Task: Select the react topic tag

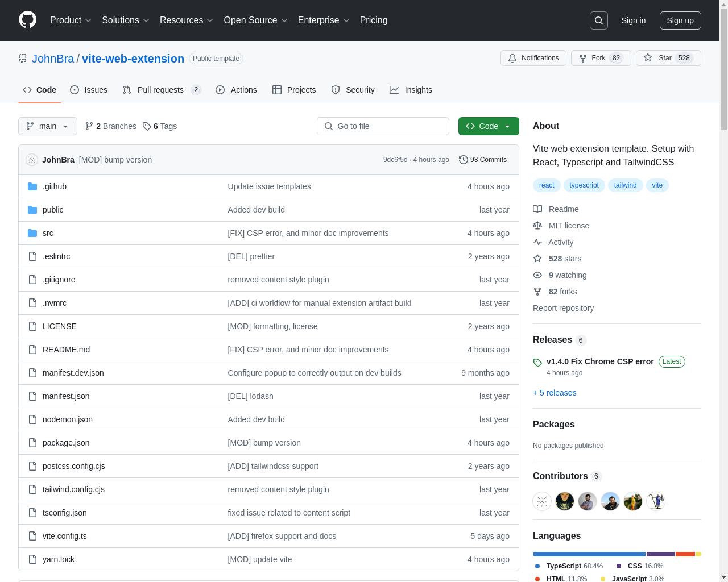Action: pos(547,185)
